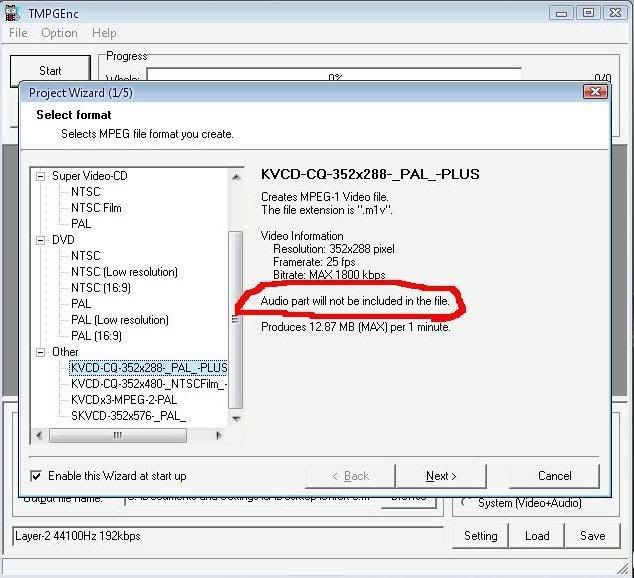Select PAL under Super Video-CD
The height and width of the screenshot is (578, 634).
(81, 224)
